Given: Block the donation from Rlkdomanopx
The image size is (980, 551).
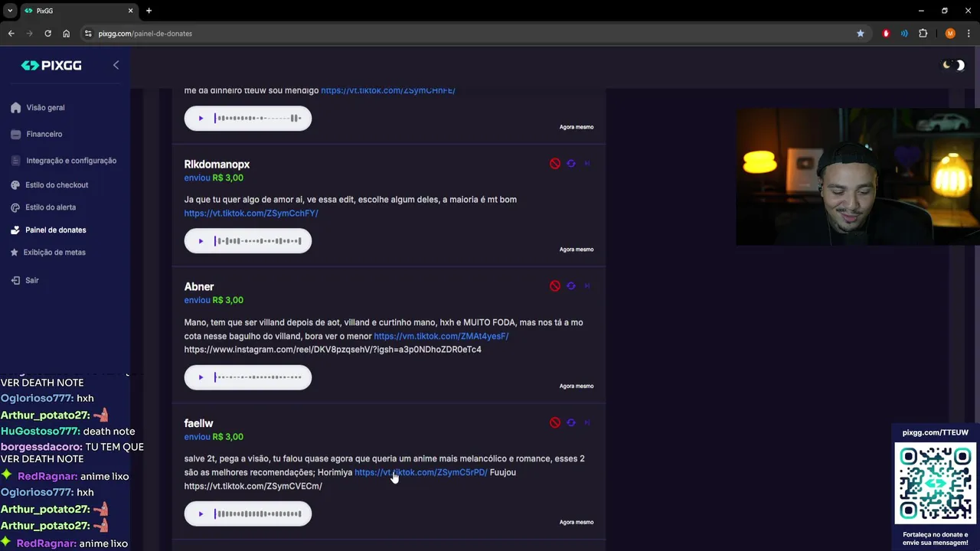Looking at the screenshot, I should [555, 164].
